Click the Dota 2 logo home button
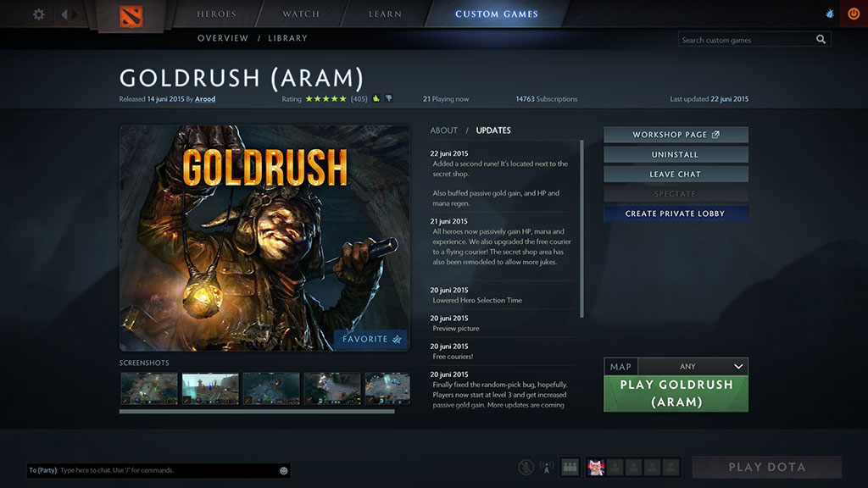 [131, 14]
